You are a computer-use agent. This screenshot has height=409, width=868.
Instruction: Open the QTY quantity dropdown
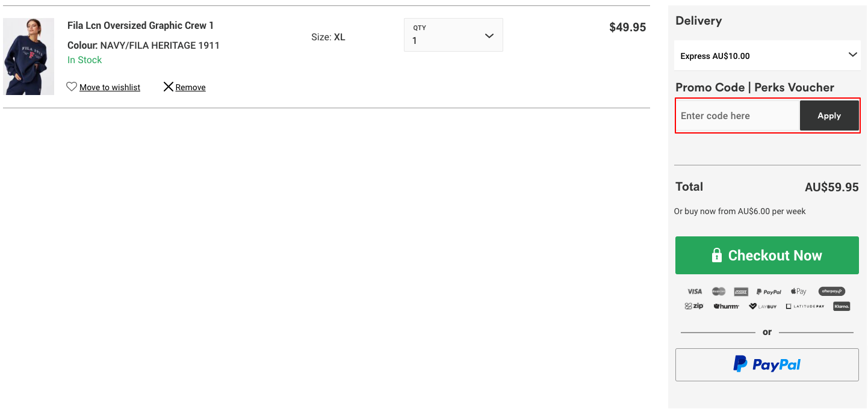click(x=453, y=35)
